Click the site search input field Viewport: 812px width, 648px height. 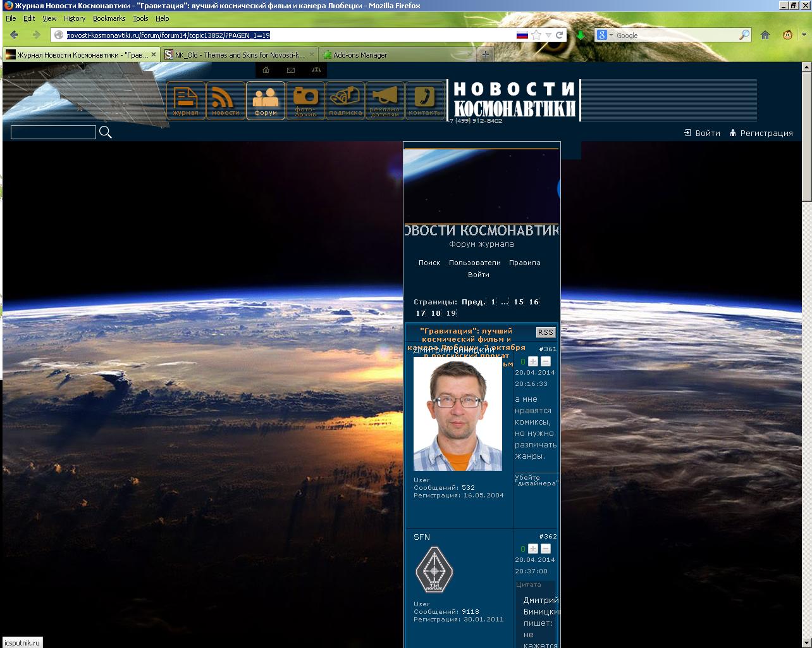(x=53, y=132)
